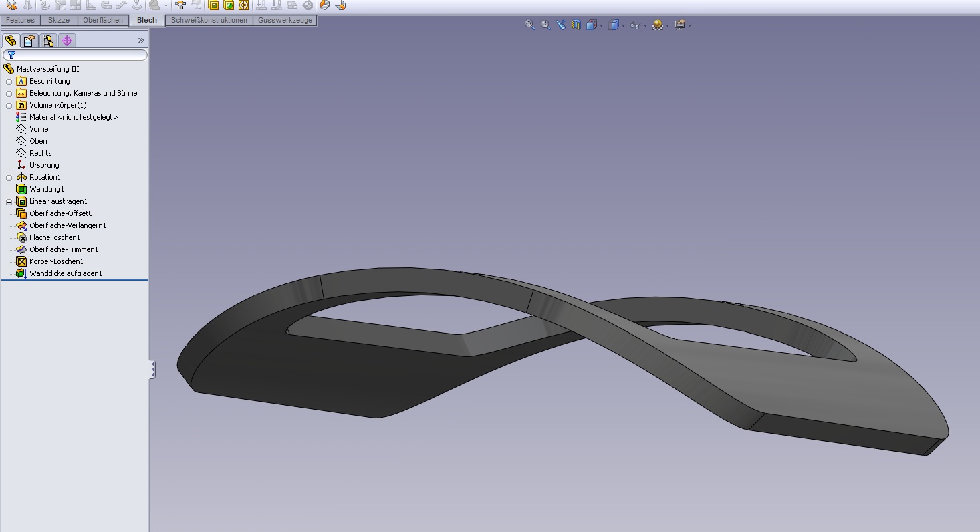980x532 pixels.
Task: Click the yellow Simple Hole icon
Action: pyautogui.click(x=229, y=5)
